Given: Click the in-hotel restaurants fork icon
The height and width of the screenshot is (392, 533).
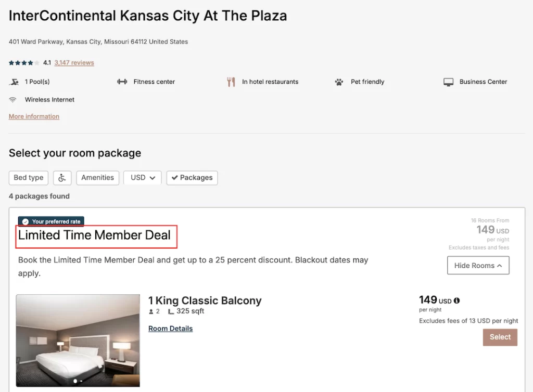Looking at the screenshot, I should [231, 82].
